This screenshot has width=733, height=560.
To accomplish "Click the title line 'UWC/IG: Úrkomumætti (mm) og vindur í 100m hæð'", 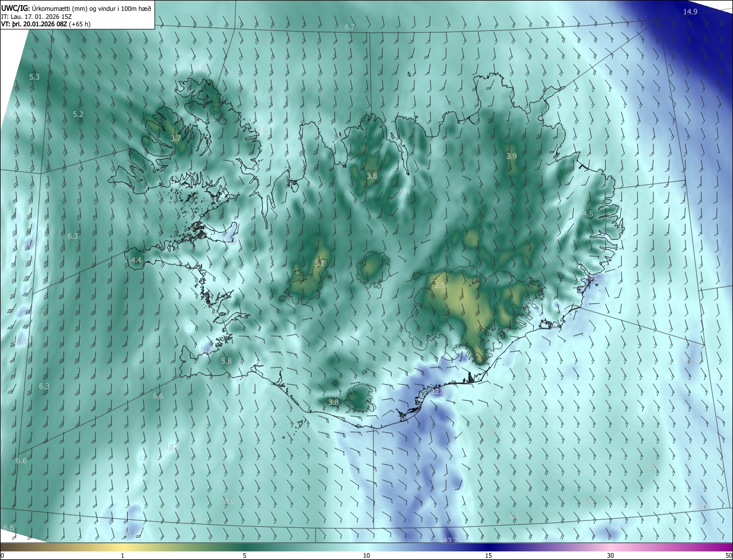I will coord(76,8).
